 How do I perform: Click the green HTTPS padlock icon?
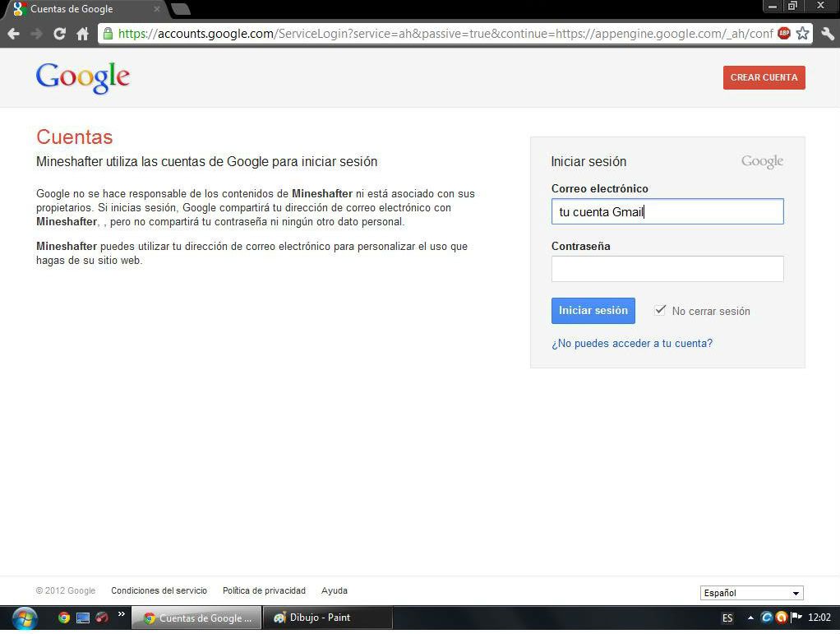tap(108, 34)
